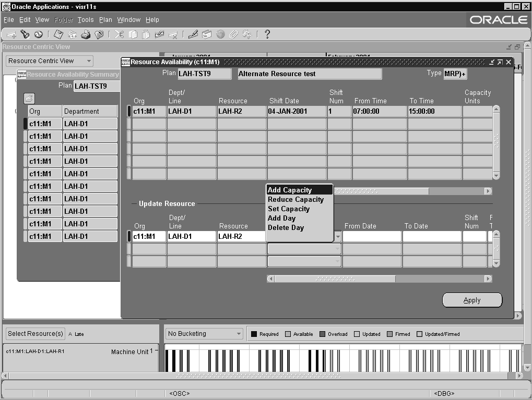Choose Set Capacity from the popup list
532x400 pixels.
[x=299, y=209]
